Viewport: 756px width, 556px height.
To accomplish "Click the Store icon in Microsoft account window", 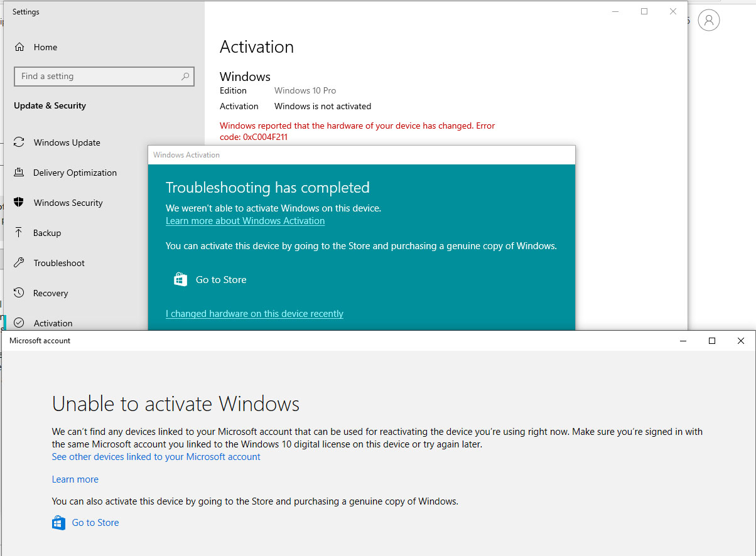I will pos(58,523).
